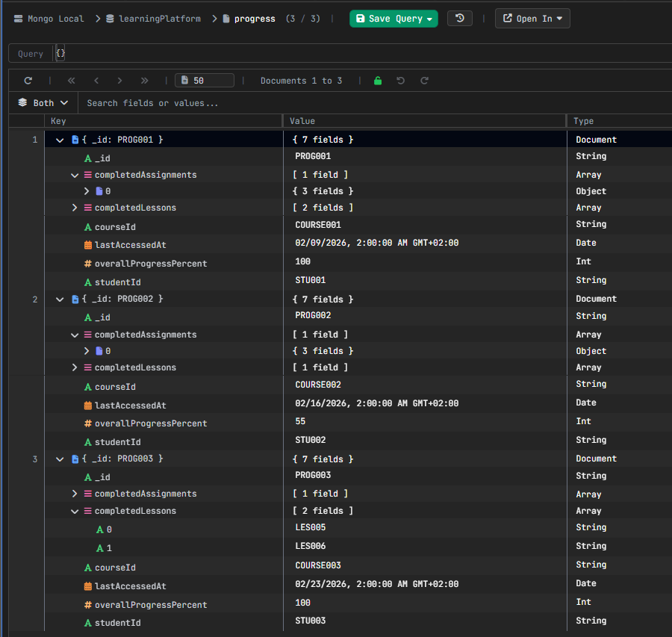Refresh documents with the reload icon
The image size is (672, 637).
coord(28,81)
